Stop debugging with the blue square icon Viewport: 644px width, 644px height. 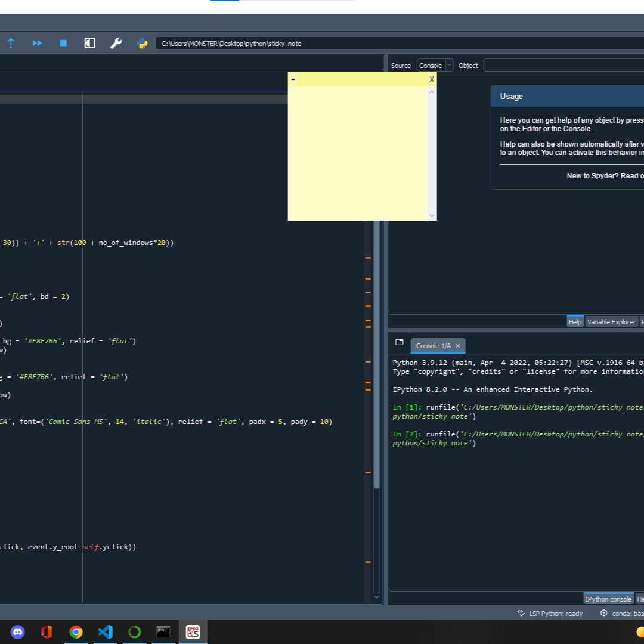coord(63,43)
